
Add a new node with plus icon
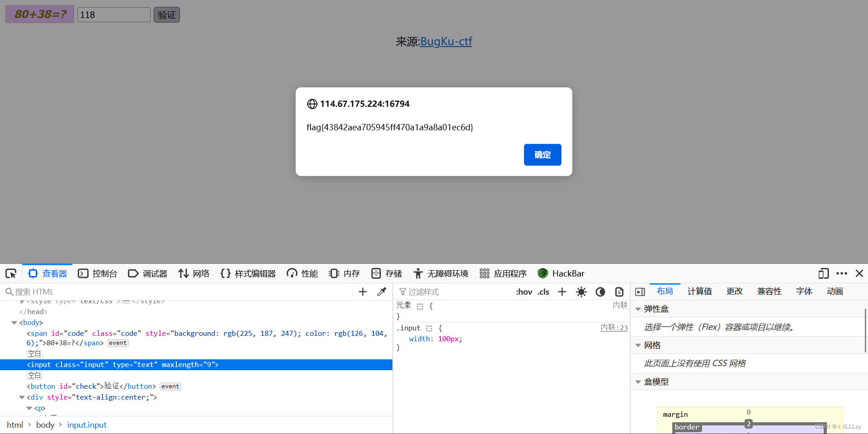click(363, 292)
